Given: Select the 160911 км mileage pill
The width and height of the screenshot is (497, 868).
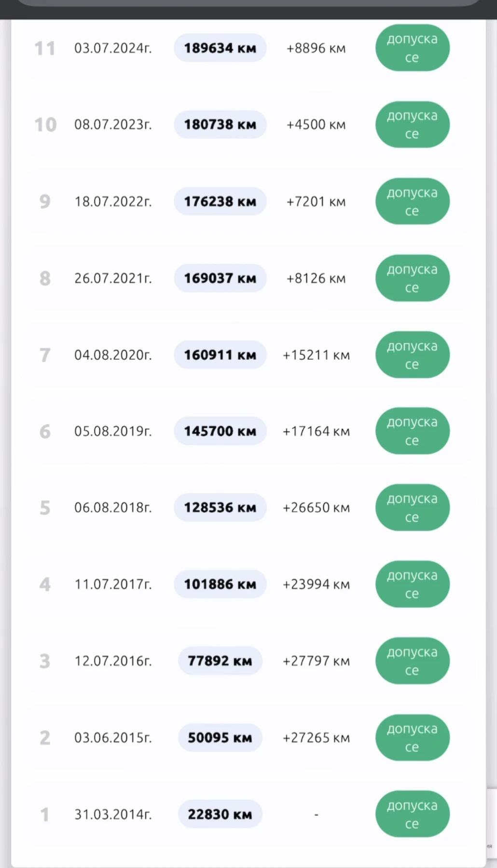Looking at the screenshot, I should tap(220, 354).
